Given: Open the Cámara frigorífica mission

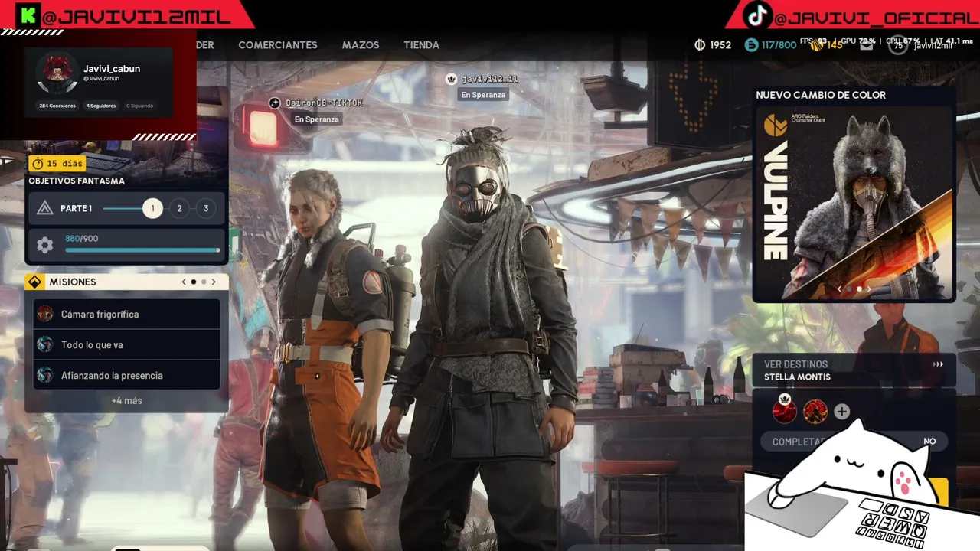Looking at the screenshot, I should (126, 315).
